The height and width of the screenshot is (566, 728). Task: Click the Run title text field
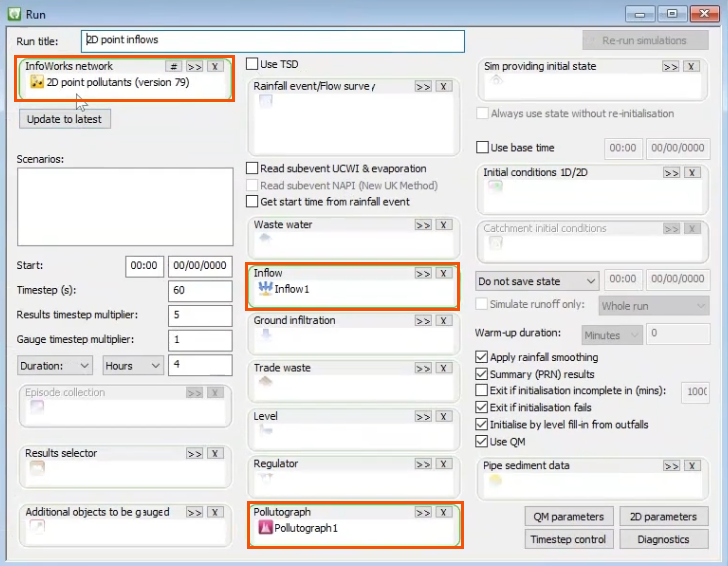pyautogui.click(x=273, y=41)
